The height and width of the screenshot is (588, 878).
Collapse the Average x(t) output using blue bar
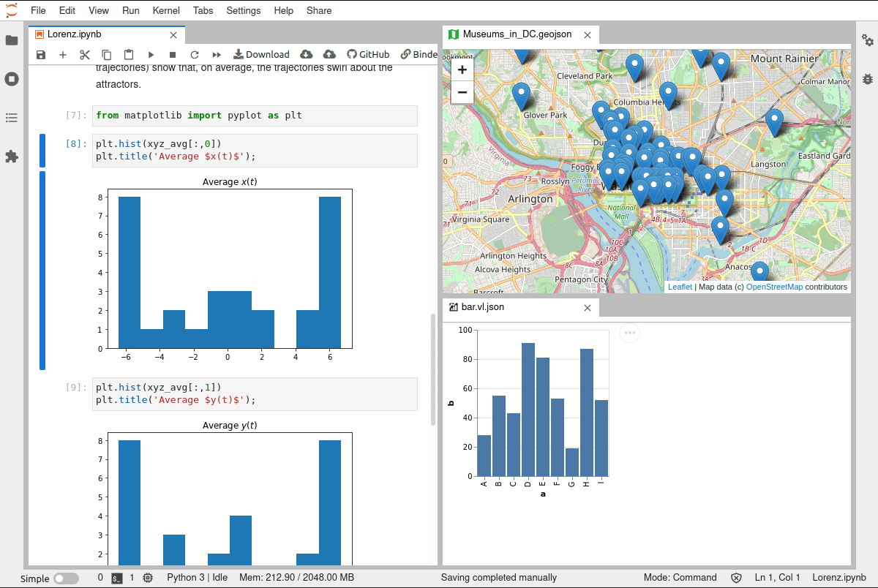42,270
